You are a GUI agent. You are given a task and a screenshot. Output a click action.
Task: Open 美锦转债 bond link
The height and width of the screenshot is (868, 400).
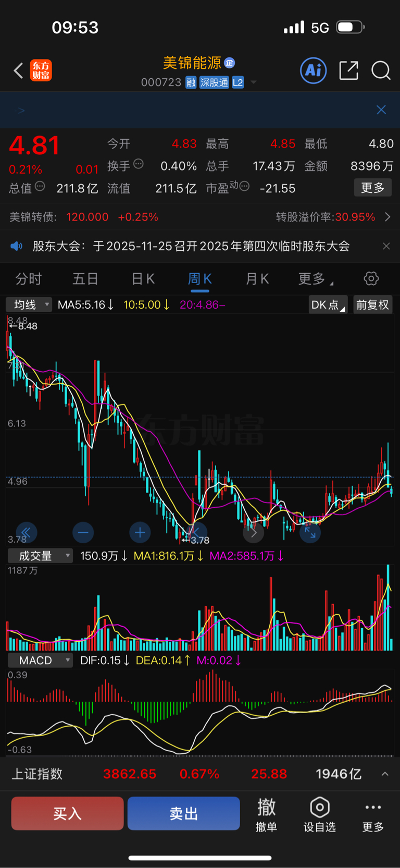tap(84, 217)
